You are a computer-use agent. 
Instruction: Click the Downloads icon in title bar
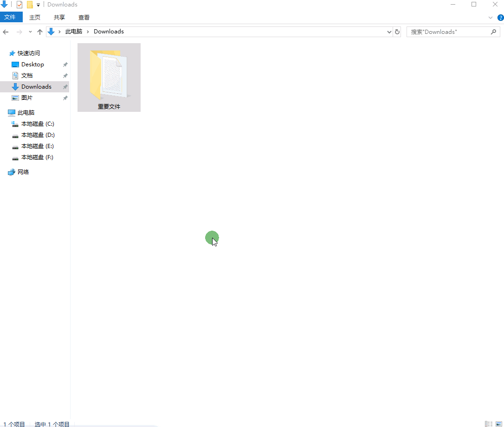pyautogui.click(x=4, y=4)
